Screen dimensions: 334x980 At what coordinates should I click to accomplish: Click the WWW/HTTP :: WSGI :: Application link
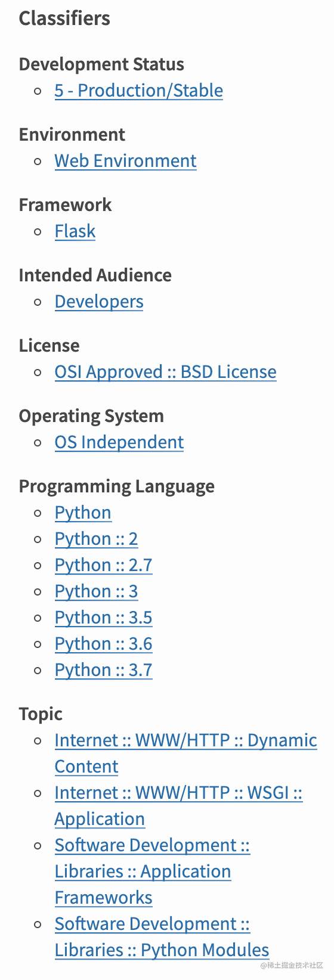click(179, 806)
